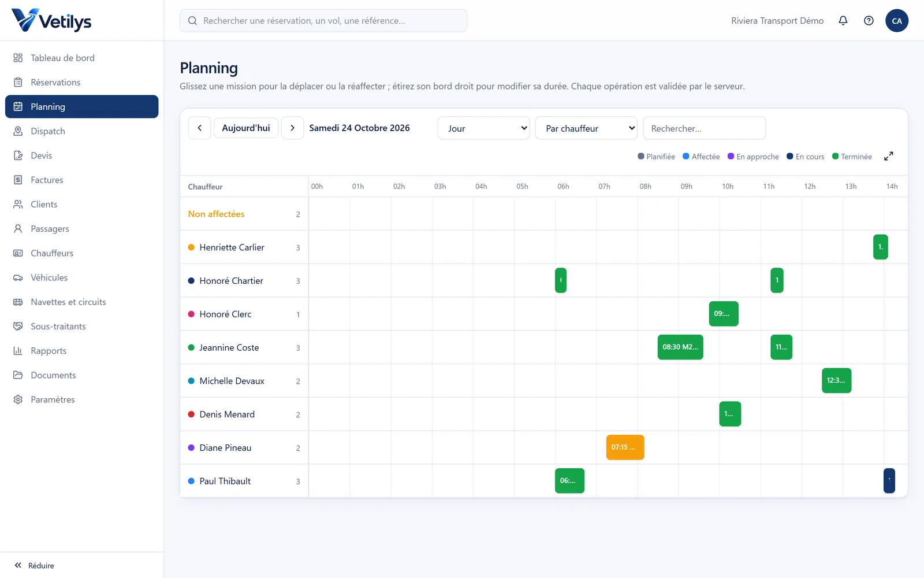This screenshot has width=924, height=578.
Task: Select Paul Thibault's 06: green mission
Action: (569, 481)
